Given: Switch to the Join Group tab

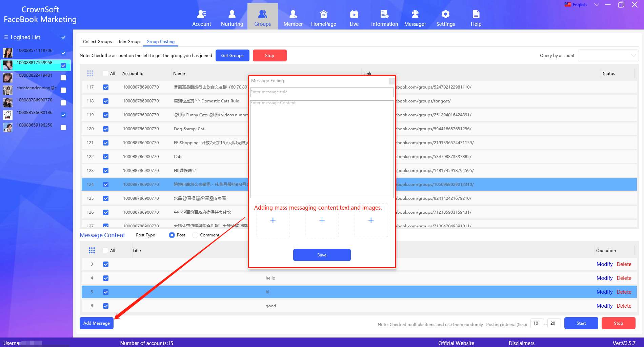Looking at the screenshot, I should (129, 42).
